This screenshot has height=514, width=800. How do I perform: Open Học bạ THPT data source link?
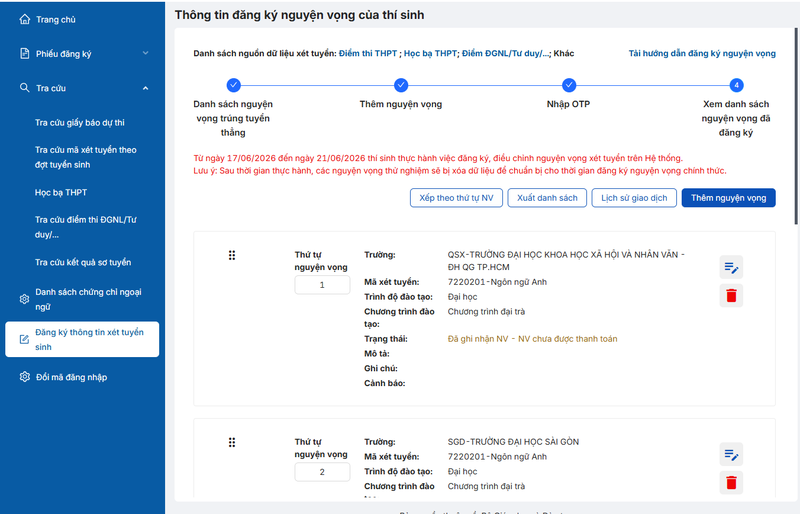pyautogui.click(x=430, y=53)
